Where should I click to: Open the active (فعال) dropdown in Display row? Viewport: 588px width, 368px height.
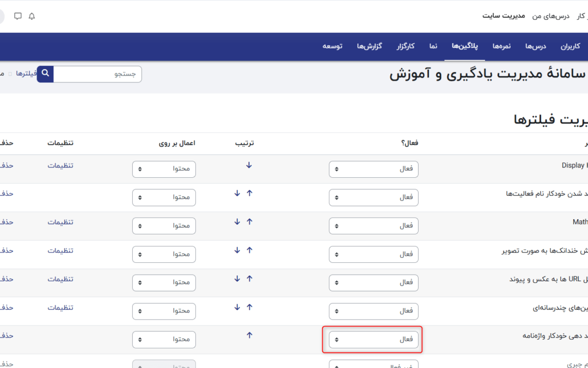373,169
